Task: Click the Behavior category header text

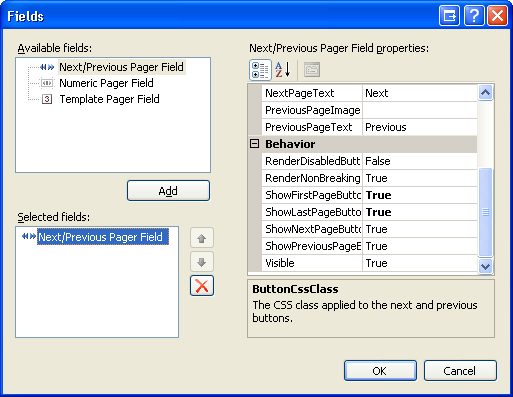Action: (x=290, y=144)
